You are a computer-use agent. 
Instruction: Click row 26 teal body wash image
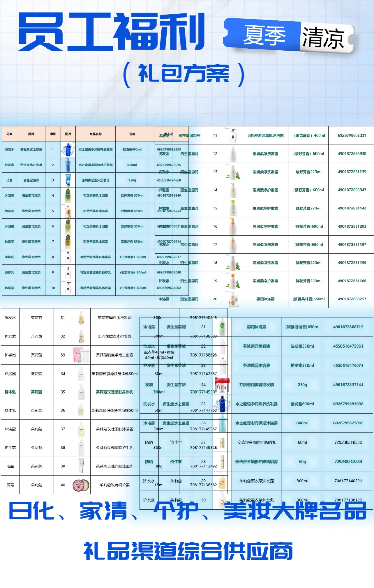pos(222,423)
